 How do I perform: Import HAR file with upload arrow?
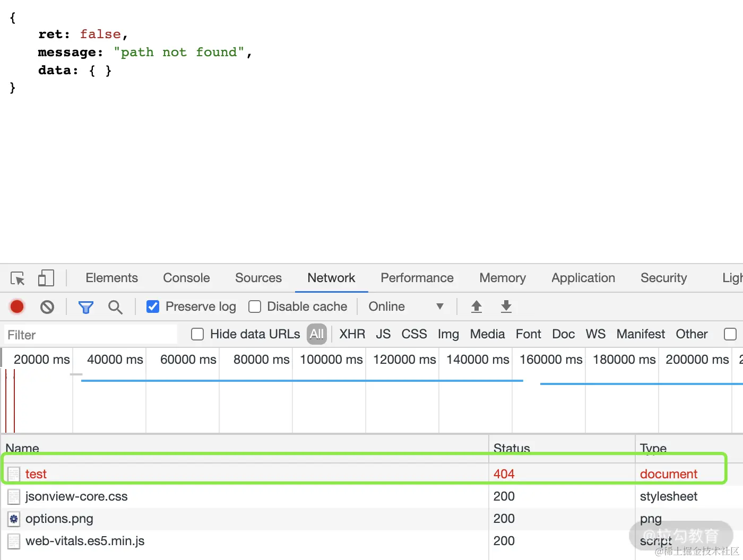tap(477, 307)
